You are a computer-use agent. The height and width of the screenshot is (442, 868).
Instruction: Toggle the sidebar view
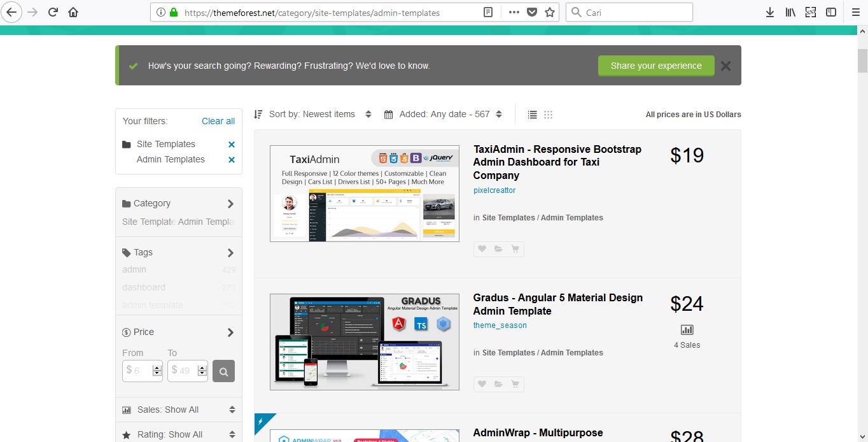click(x=831, y=12)
